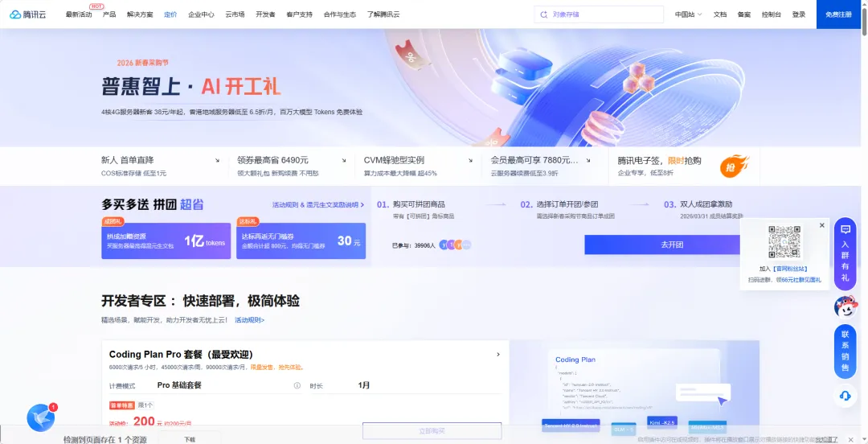This screenshot has width=868, height=444.
Task: Click the AI search icon in search box
Action: click(x=543, y=14)
